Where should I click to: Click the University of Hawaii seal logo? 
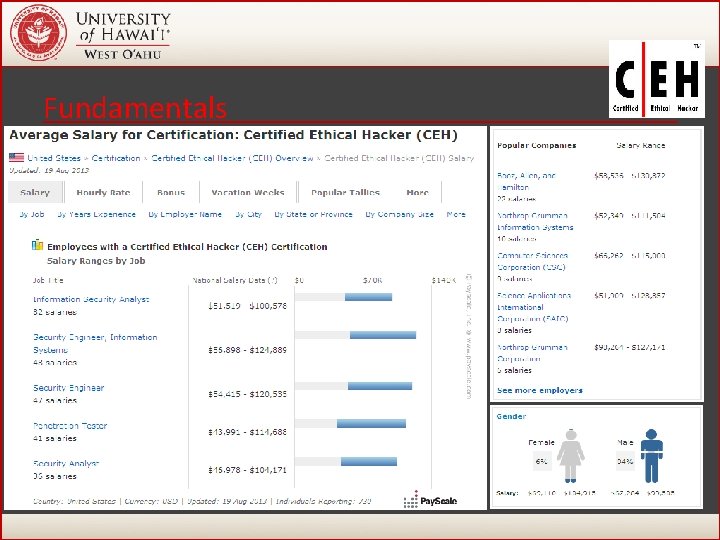(39, 33)
